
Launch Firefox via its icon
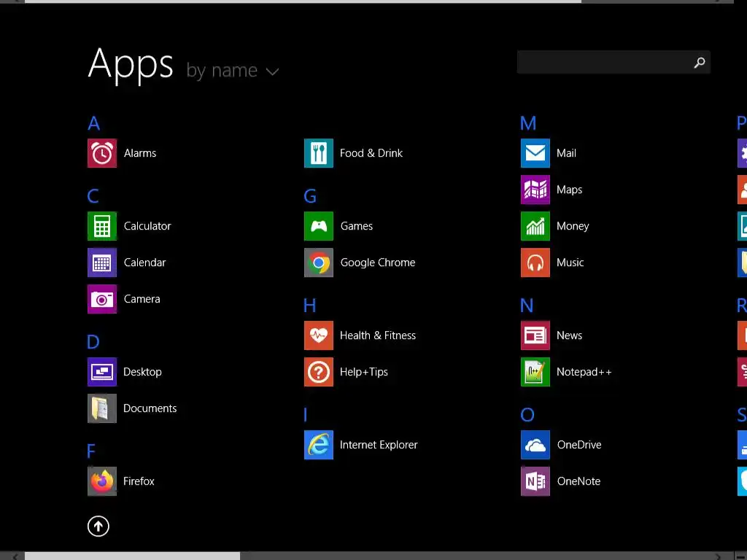[102, 481]
